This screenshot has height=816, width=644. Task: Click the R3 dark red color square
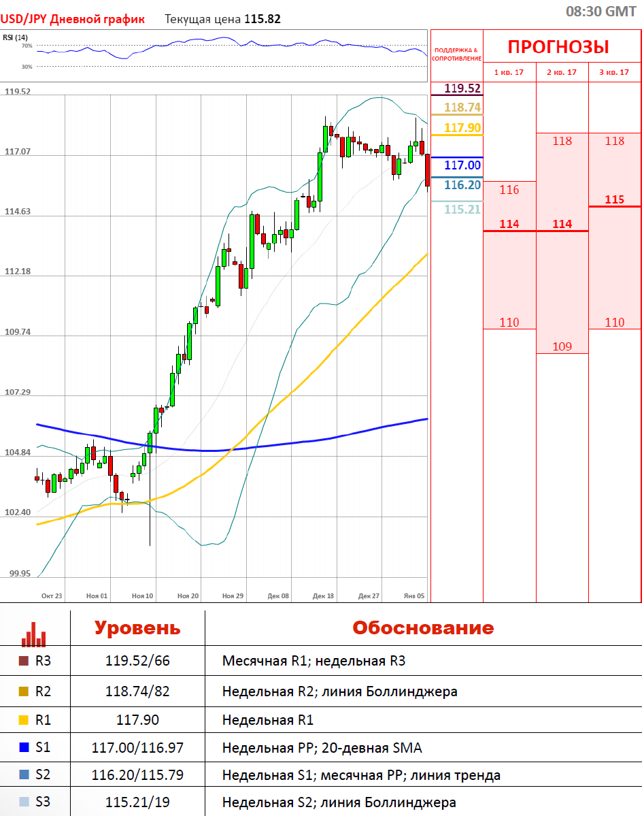[x=24, y=660]
